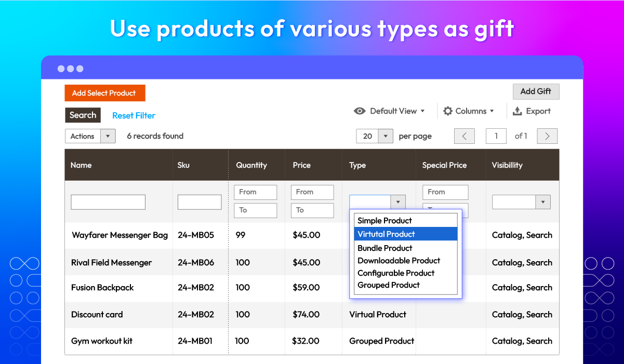Click the eye icon beside Default View
624x364 pixels.
pos(360,111)
